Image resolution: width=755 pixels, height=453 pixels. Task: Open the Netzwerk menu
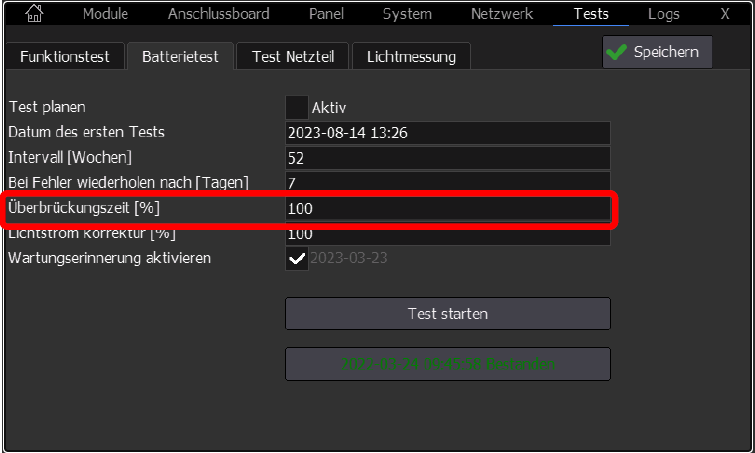[502, 14]
